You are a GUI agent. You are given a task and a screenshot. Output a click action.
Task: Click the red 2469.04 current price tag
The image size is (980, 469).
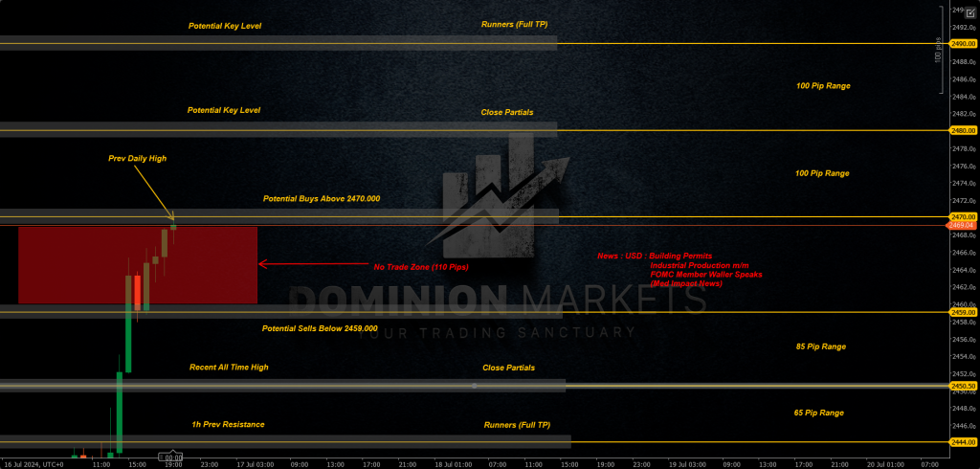coord(963,225)
